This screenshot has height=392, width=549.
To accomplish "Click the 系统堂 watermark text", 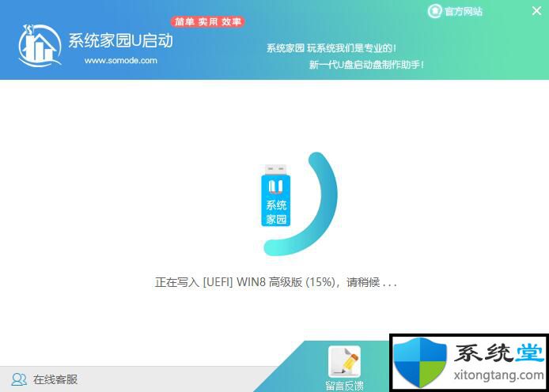I will click(500, 352).
